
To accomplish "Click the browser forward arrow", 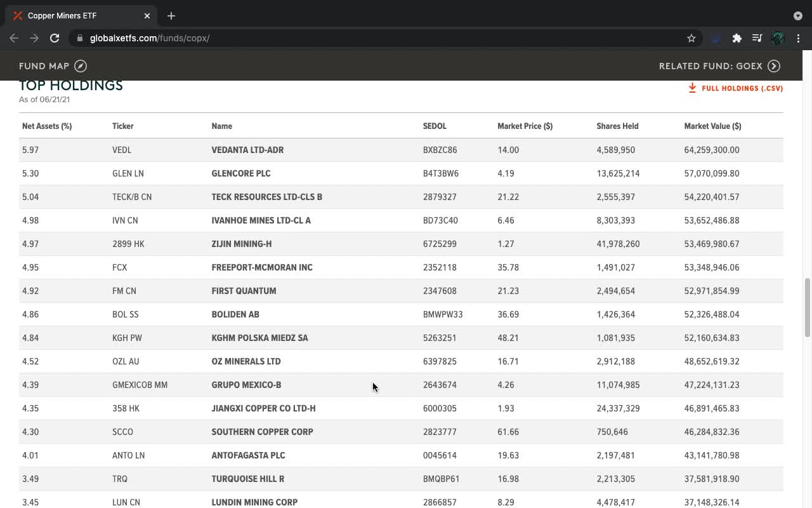I will 34,38.
